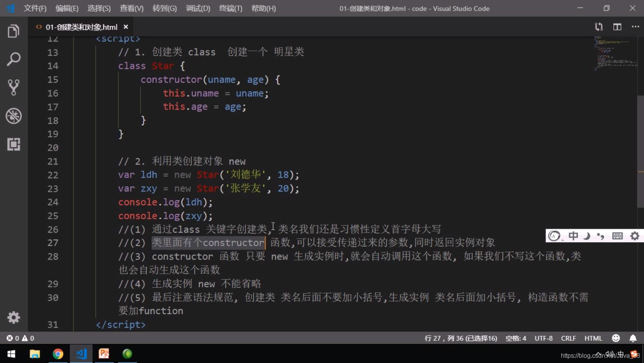
Task: Open PowerPoint from the taskbar
Action: 104,354
